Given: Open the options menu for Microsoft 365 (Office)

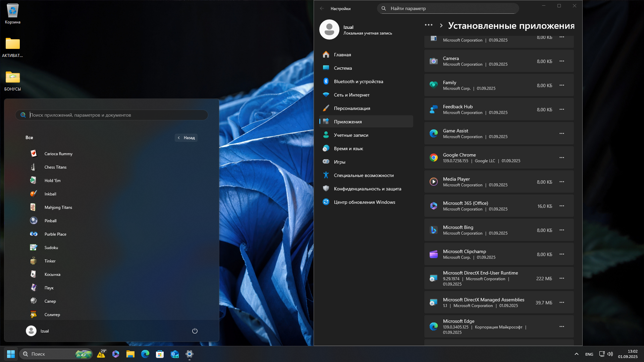Looking at the screenshot, I should click(x=562, y=206).
